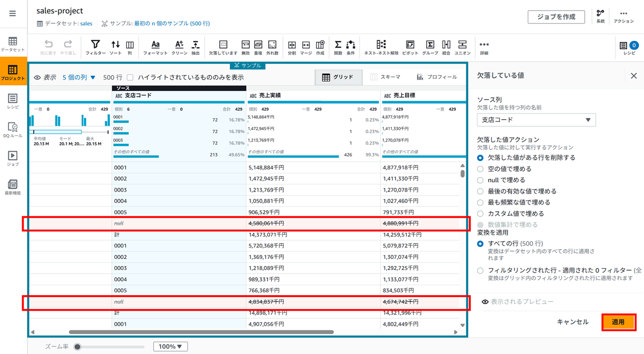The height and width of the screenshot is (354, 644).
Task: Open the アクション menu
Action: tap(624, 17)
